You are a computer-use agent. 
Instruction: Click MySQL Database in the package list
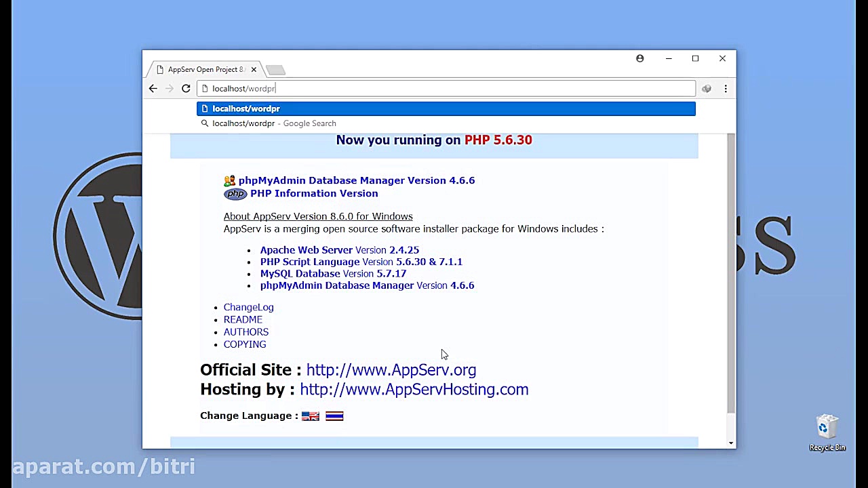[x=300, y=274]
